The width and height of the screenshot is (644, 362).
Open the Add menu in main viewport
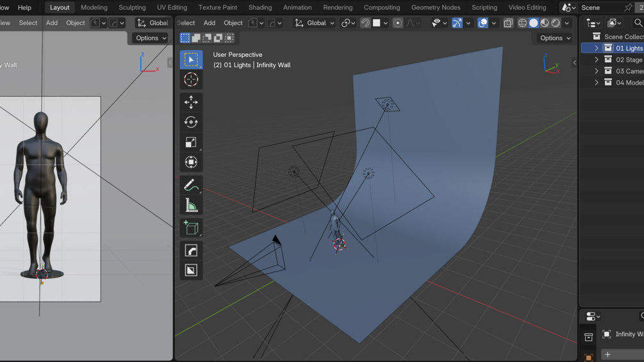(x=210, y=23)
